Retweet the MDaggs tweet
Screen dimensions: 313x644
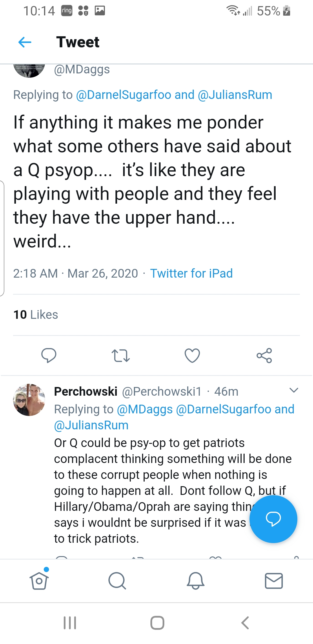[121, 356]
